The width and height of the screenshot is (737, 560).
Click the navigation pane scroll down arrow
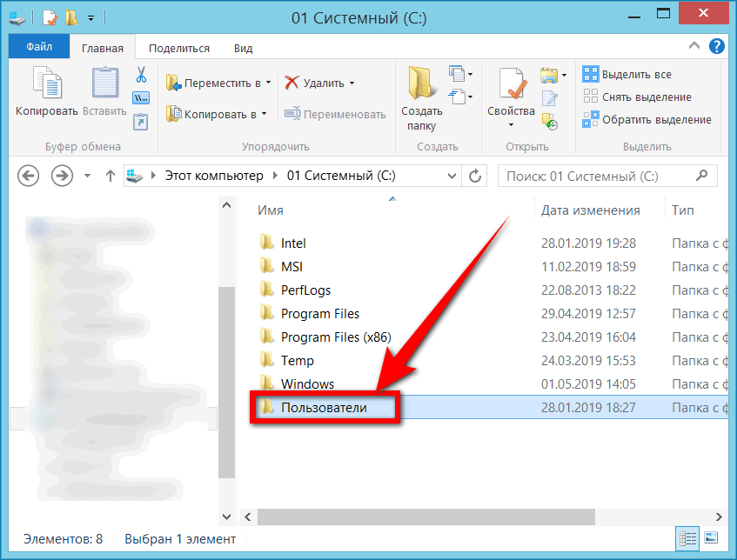(226, 517)
